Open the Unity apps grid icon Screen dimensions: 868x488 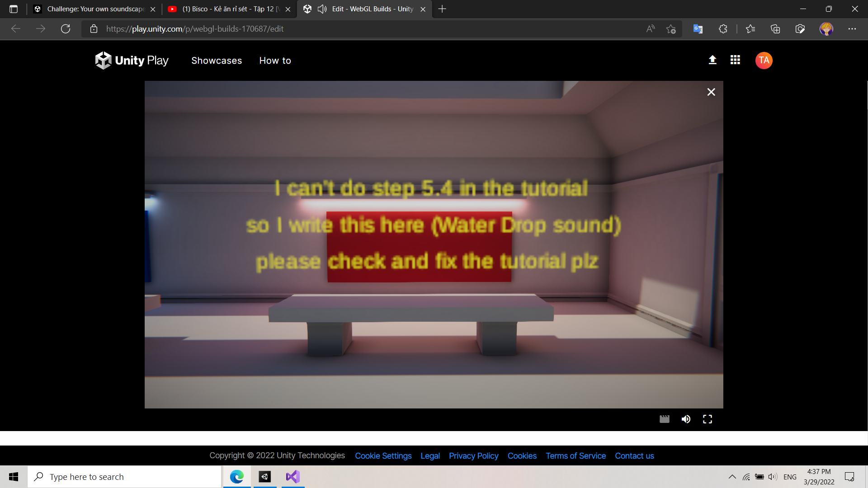click(x=735, y=60)
